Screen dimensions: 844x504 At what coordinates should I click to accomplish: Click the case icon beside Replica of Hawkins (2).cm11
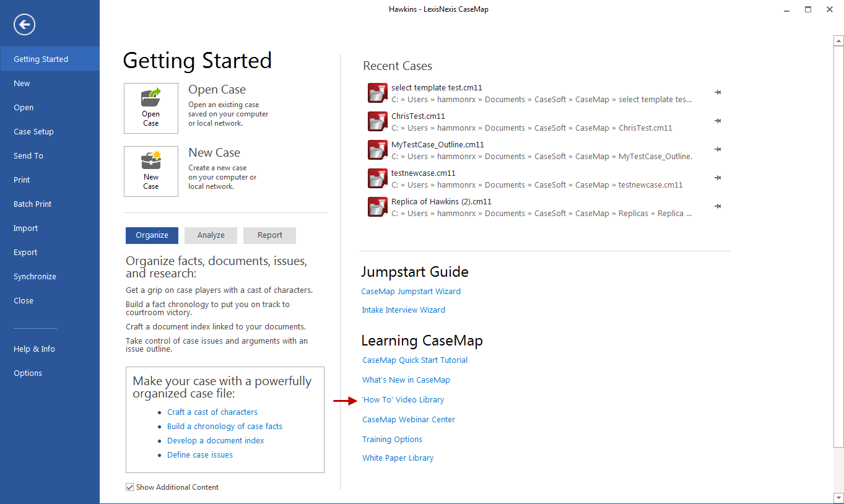pyautogui.click(x=378, y=207)
